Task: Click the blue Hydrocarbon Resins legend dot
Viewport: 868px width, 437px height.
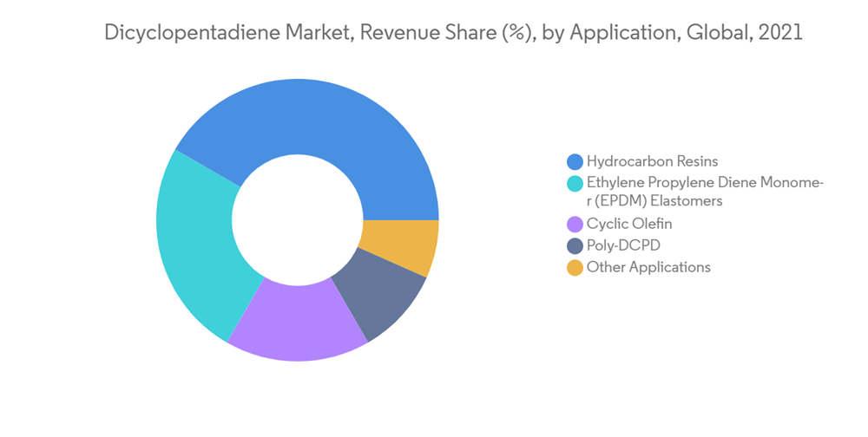Action: (575, 161)
